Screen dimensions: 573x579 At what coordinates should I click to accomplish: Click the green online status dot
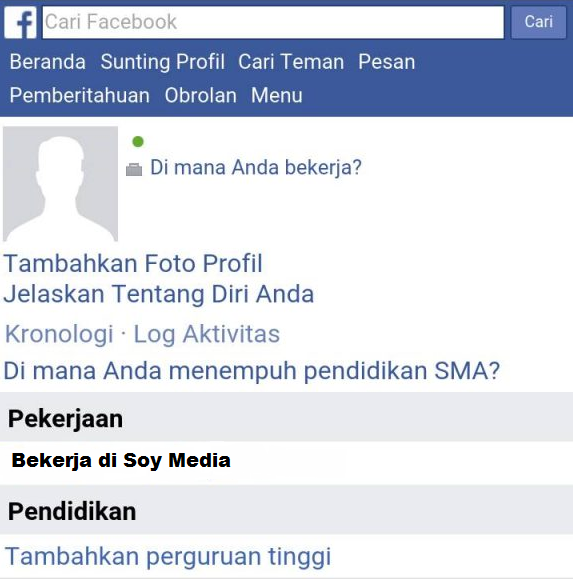click(138, 141)
